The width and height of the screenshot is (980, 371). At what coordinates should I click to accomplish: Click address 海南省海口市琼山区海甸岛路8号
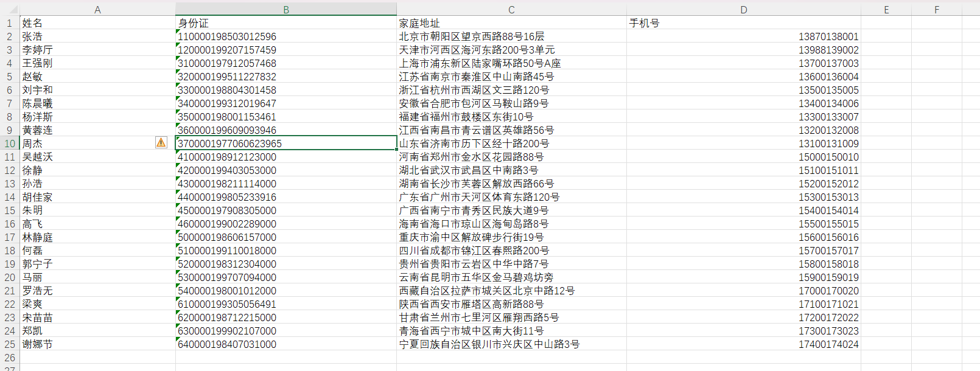[x=511, y=224]
